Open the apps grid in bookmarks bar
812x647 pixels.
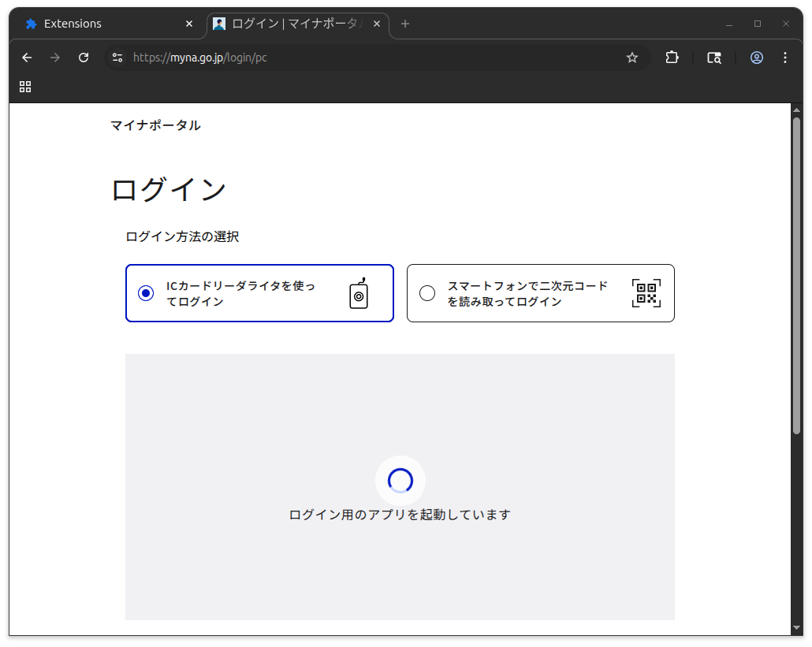25,87
